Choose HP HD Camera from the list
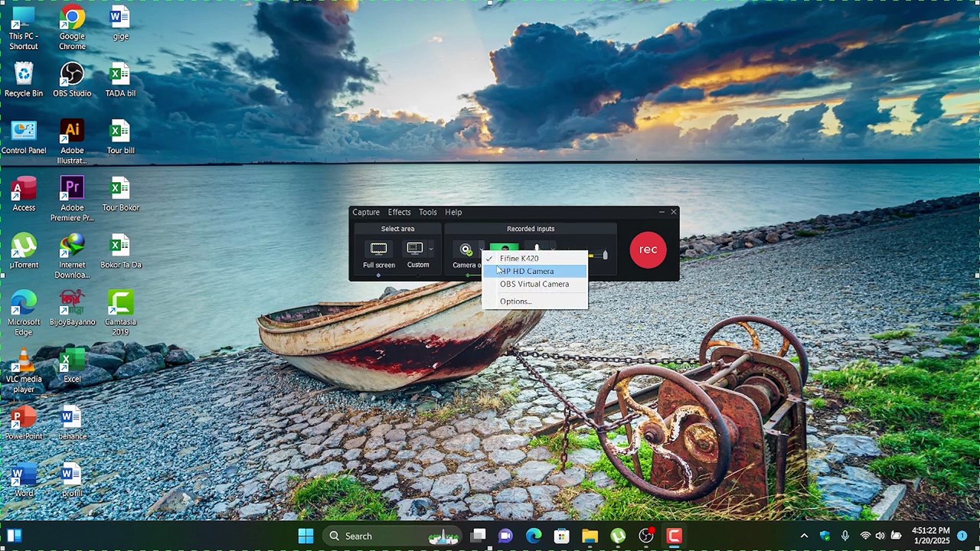980x551 pixels. pyautogui.click(x=534, y=271)
